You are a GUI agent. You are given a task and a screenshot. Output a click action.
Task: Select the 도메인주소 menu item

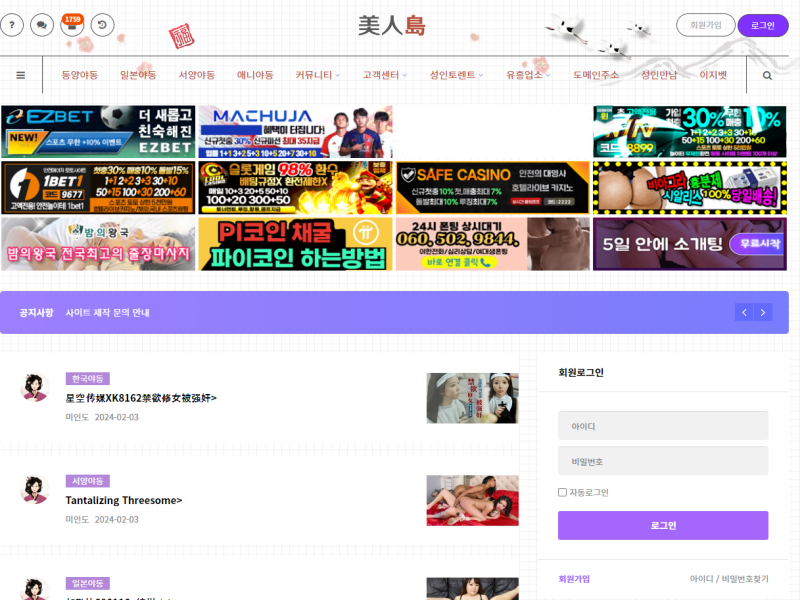coord(595,75)
